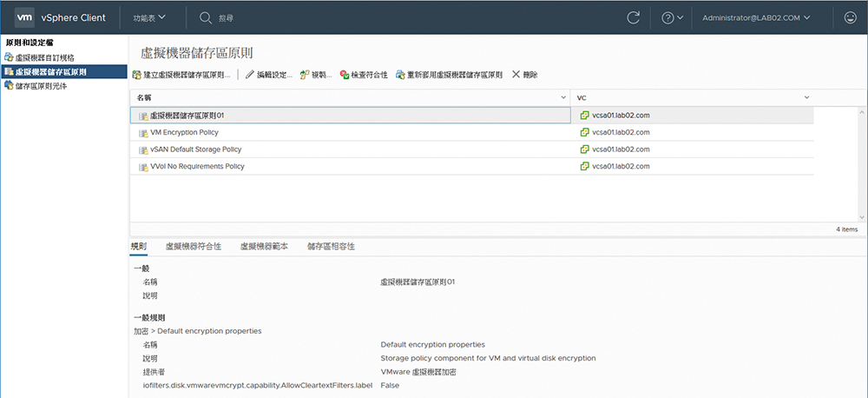This screenshot has width=868, height=398.
Task: Switch to the 規則 tab
Action: point(138,247)
